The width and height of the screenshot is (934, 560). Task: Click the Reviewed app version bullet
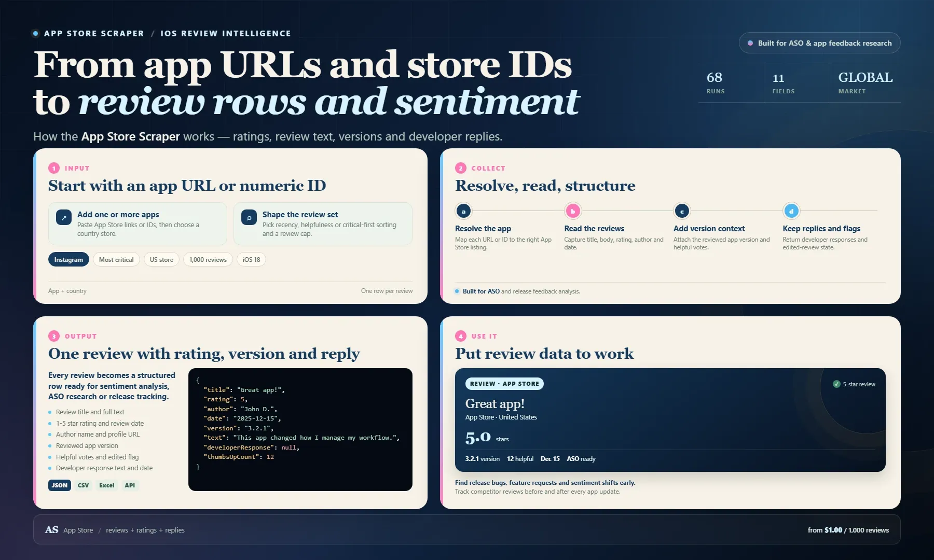pos(87,446)
